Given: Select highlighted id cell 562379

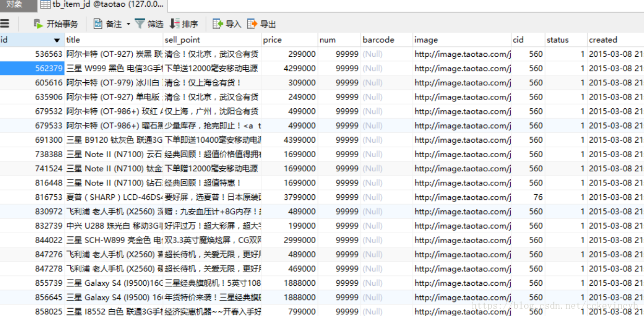Looking at the screenshot, I should pyautogui.click(x=32, y=68).
